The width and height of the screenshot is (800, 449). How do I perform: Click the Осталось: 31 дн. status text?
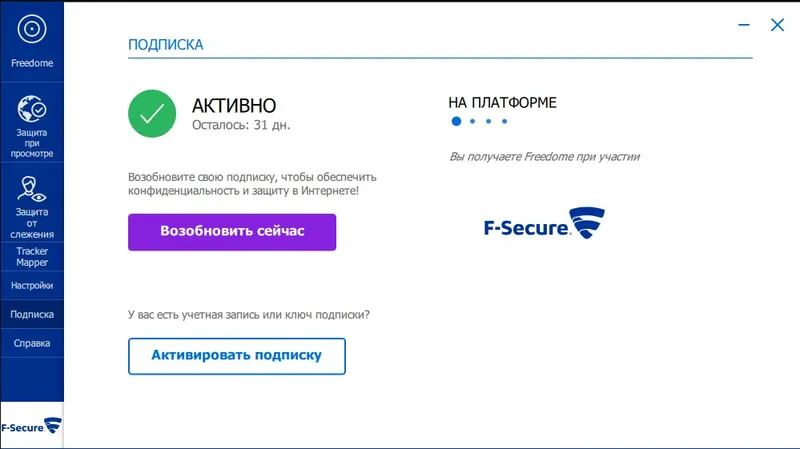[241, 127]
